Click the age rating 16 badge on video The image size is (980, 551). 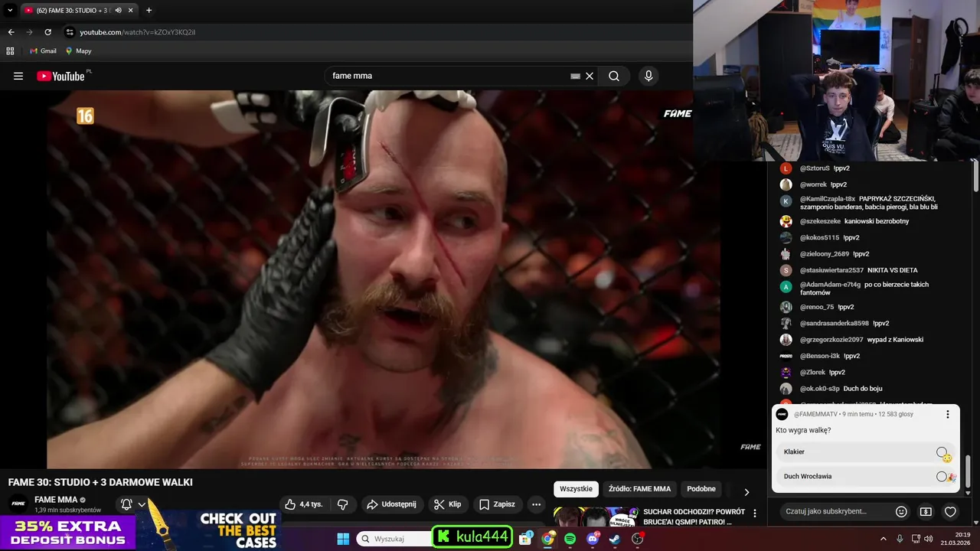click(x=85, y=116)
